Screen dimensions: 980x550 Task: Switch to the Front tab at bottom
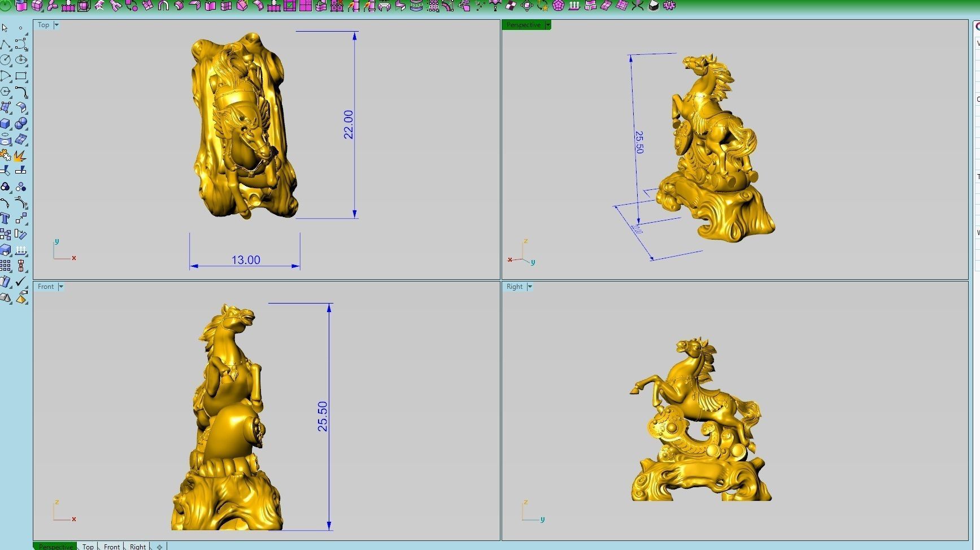[x=112, y=547]
